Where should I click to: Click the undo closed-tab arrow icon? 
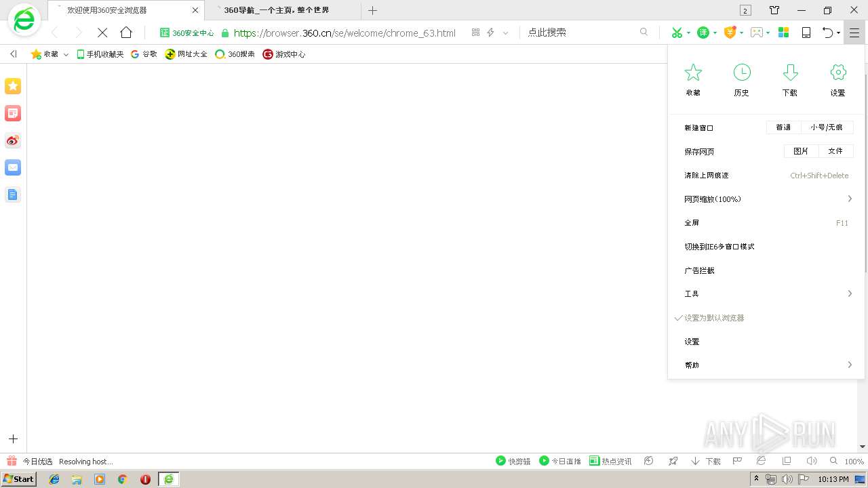coord(827,33)
